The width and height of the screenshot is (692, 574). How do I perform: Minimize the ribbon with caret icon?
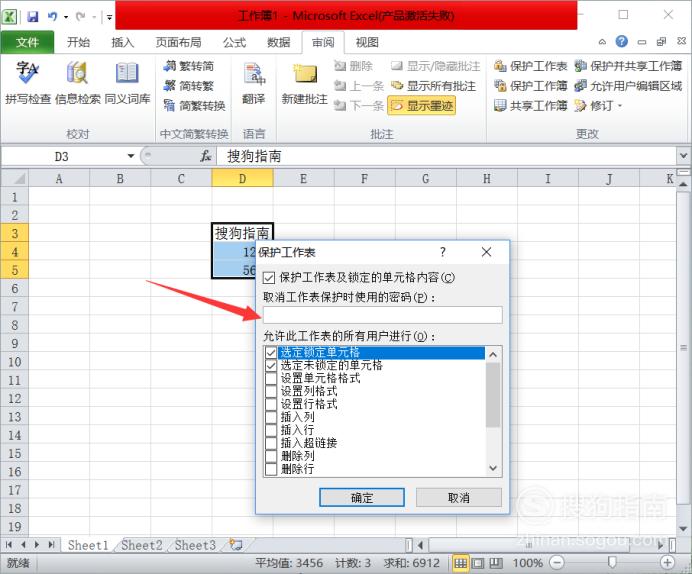(x=602, y=42)
